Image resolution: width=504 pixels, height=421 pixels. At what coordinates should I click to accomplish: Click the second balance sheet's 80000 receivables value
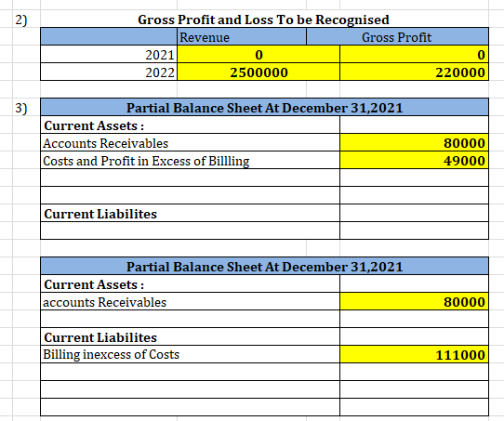coord(414,301)
